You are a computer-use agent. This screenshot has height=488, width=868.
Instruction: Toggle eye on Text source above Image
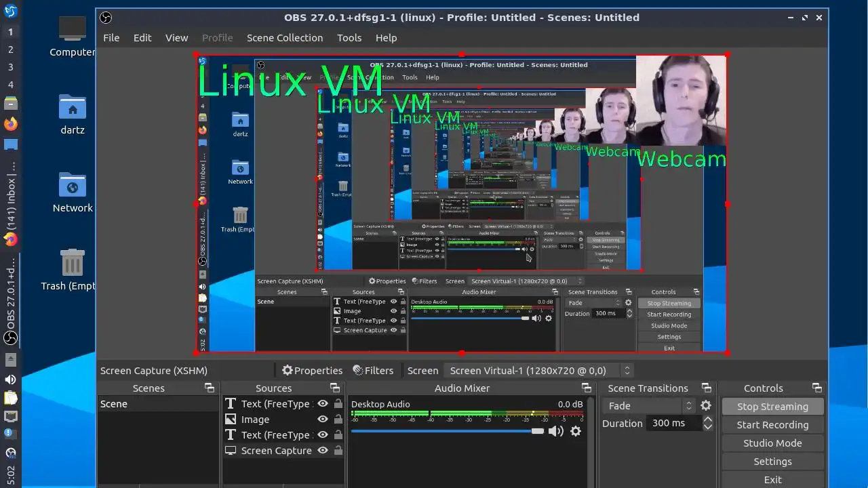coord(323,403)
